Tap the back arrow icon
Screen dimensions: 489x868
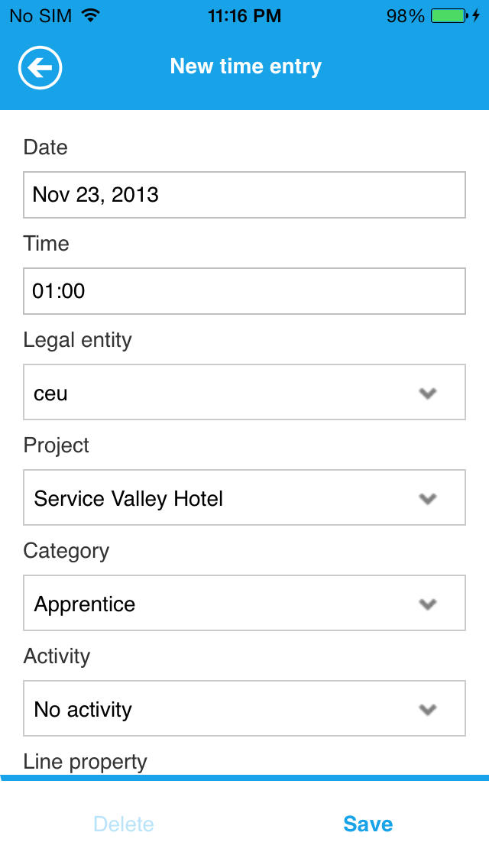click(40, 68)
